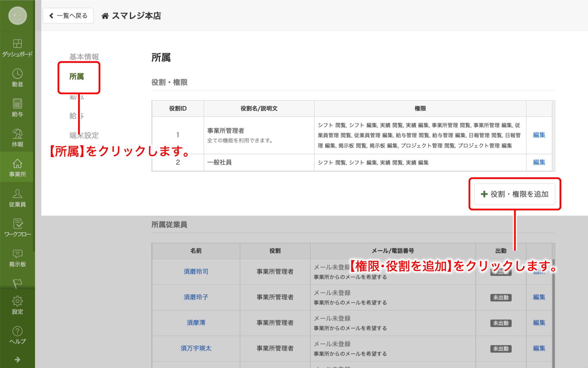This screenshot has width=588, height=368.
Task: Click 編集 in the 須摩澪 row
Action: point(539,323)
